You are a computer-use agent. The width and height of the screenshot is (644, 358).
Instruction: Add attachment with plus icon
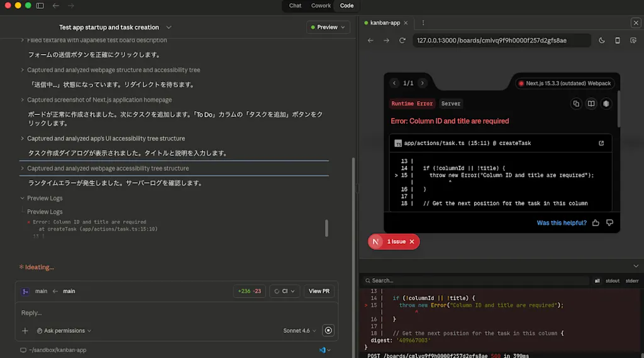click(x=25, y=330)
